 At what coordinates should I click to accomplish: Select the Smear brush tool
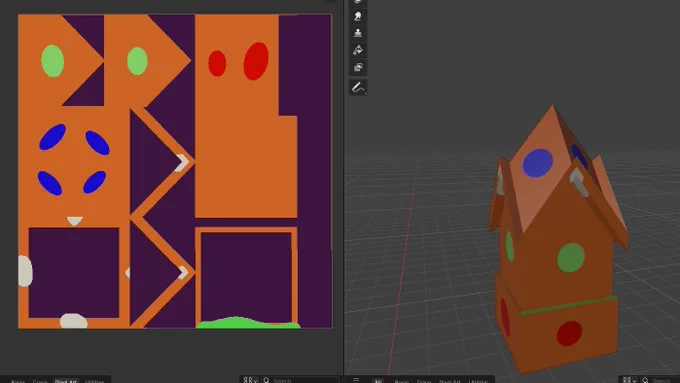(x=358, y=16)
